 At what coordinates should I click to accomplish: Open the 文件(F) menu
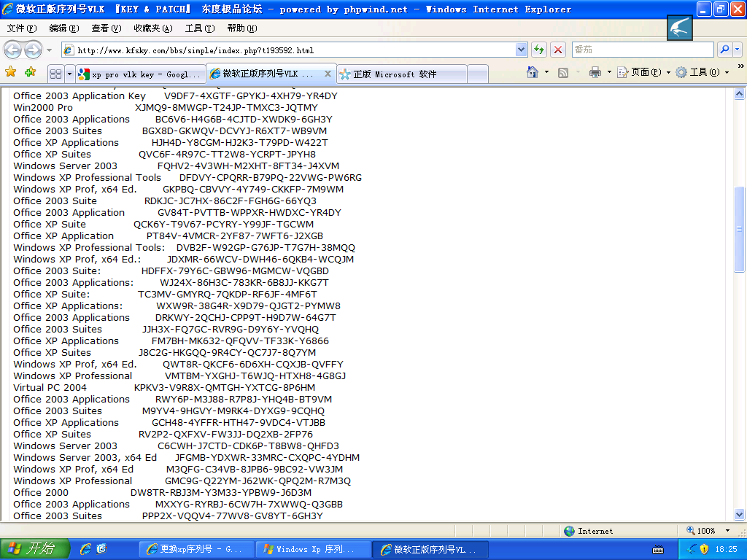22,28
